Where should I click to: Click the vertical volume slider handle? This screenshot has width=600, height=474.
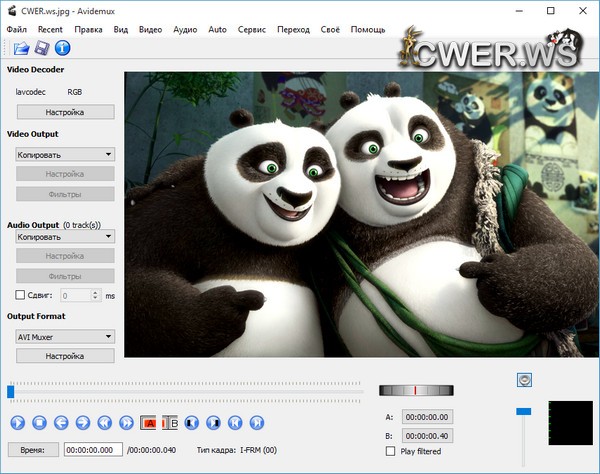pyautogui.click(x=523, y=411)
